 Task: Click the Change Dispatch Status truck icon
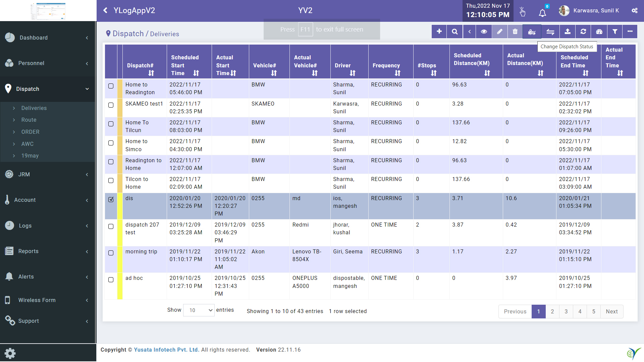click(x=532, y=32)
